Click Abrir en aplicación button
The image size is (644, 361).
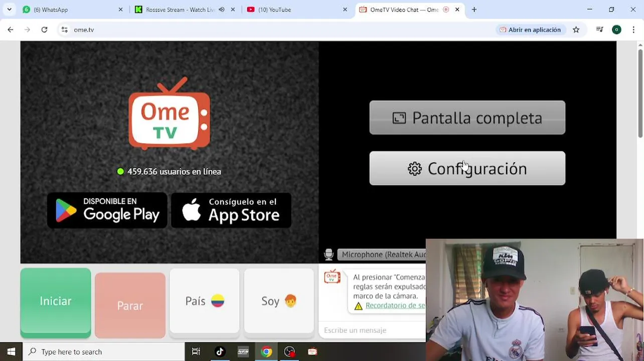coord(530,30)
